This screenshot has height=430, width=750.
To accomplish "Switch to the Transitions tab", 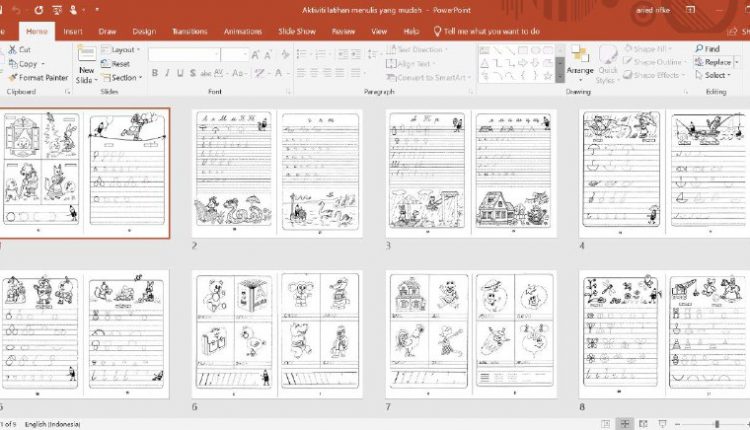I will point(190,31).
